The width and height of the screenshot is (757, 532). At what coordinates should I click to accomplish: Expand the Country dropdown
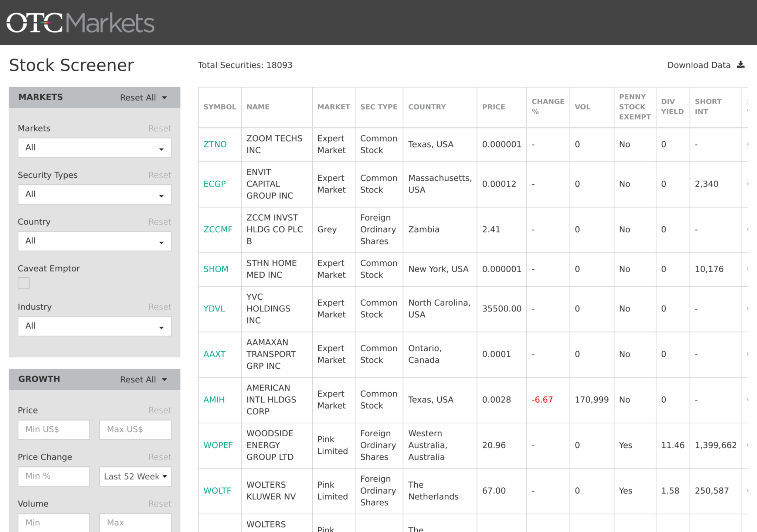(95, 241)
